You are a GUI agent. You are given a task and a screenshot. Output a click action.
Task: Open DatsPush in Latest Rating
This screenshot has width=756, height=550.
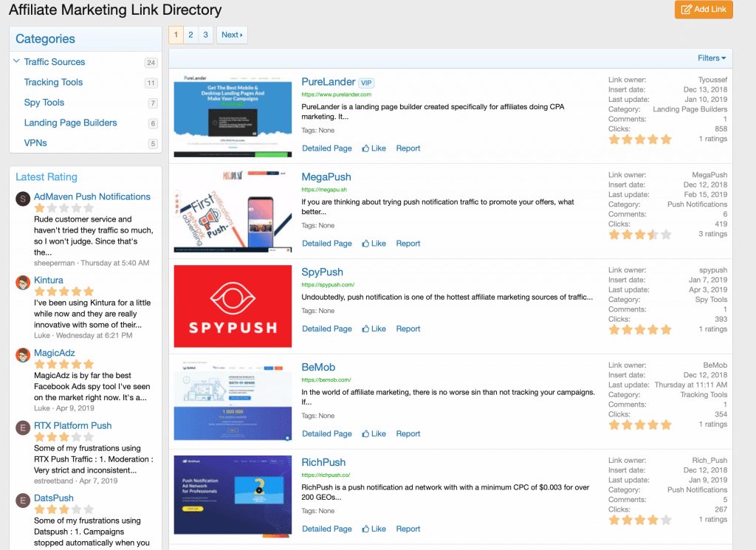pyautogui.click(x=53, y=498)
